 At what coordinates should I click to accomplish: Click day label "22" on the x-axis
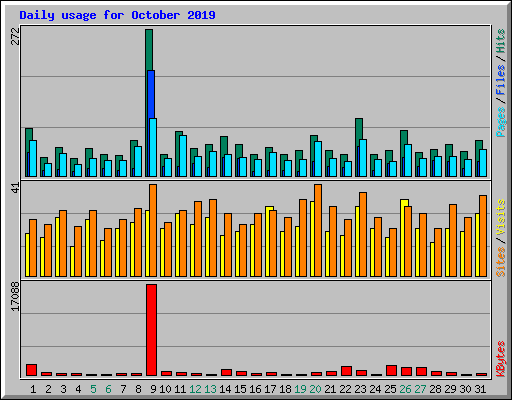[x=345, y=389]
